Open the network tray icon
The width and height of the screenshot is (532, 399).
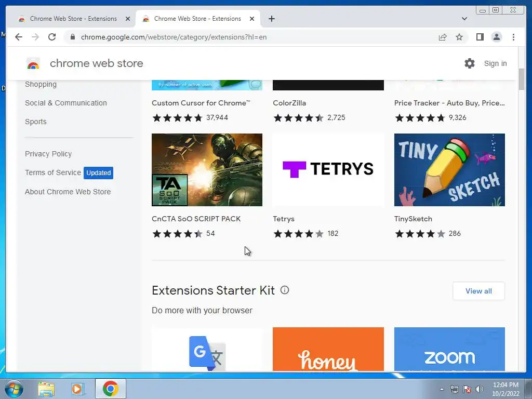[x=454, y=389]
